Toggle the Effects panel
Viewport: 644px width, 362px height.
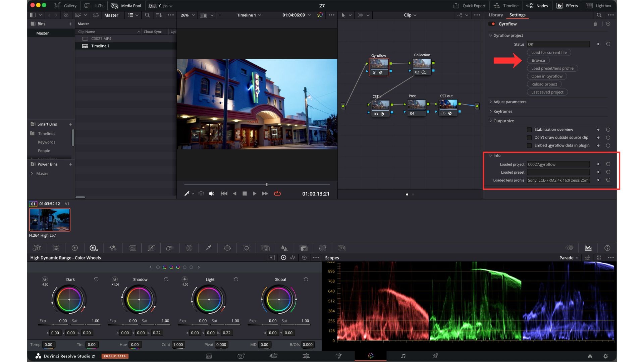pos(567,6)
